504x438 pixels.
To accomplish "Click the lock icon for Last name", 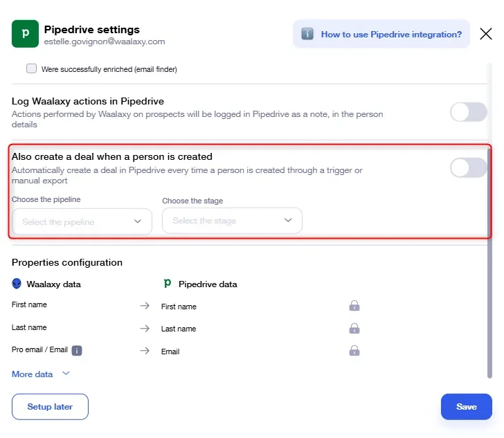I will point(354,328).
